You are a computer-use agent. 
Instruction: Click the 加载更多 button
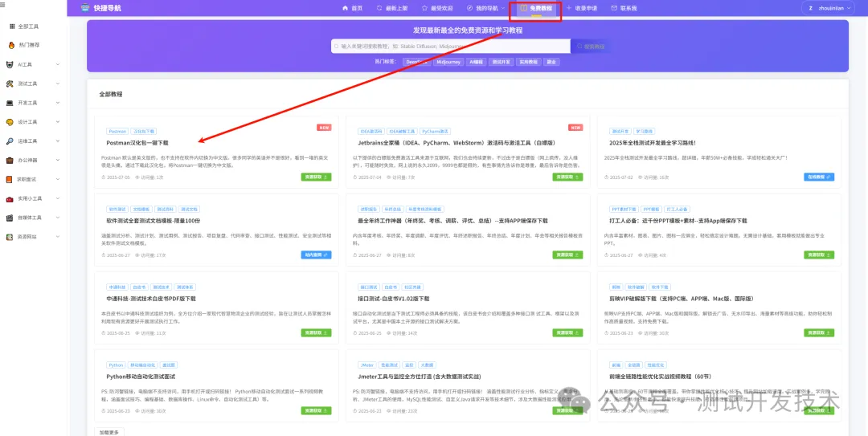[x=109, y=431]
